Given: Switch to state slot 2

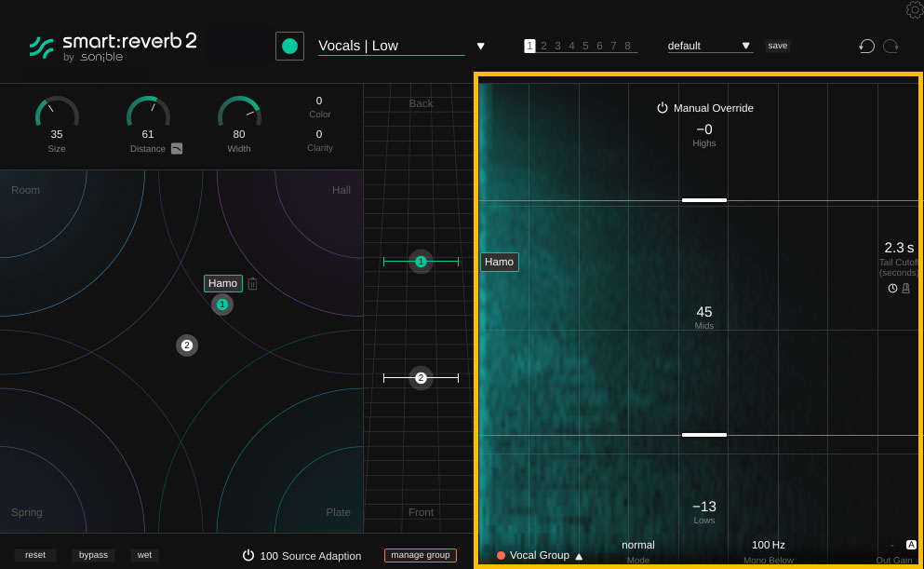Looking at the screenshot, I should pos(544,46).
